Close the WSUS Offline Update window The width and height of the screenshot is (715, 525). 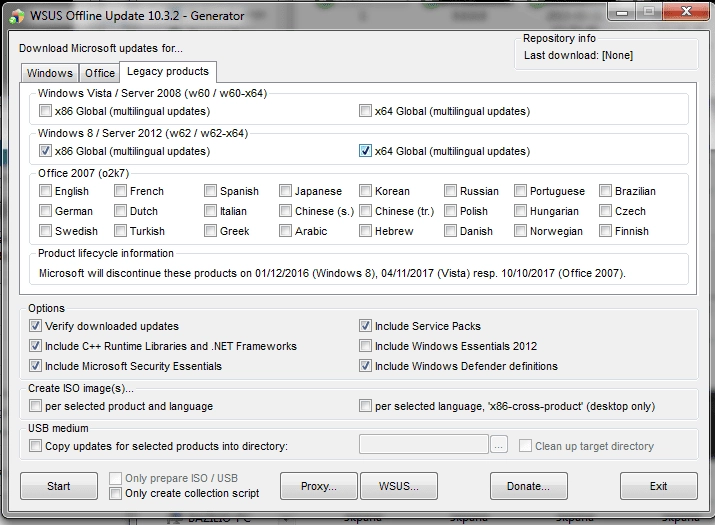click(685, 12)
